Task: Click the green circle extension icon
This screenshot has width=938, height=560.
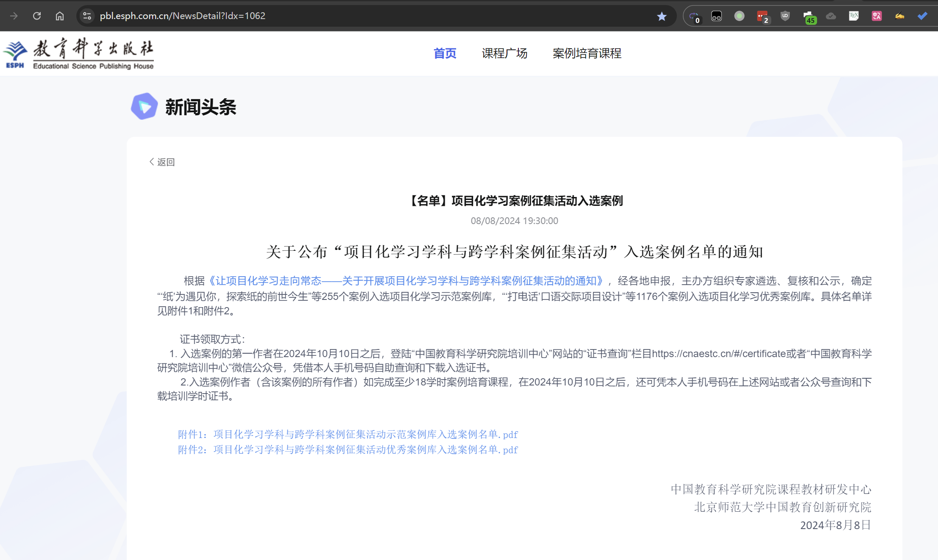Action: coord(739,16)
